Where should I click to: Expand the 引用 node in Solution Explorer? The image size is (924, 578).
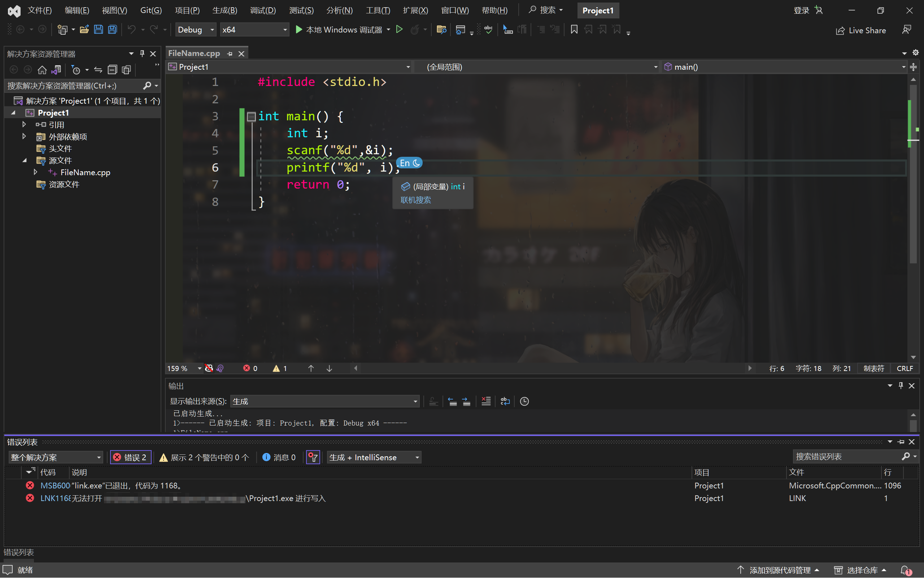click(24, 124)
